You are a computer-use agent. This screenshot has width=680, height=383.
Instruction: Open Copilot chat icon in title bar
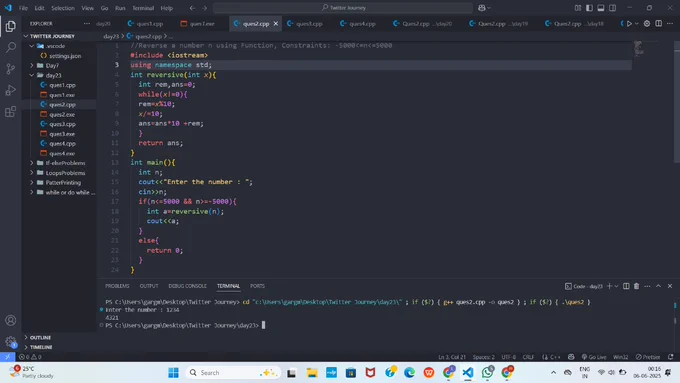click(x=482, y=8)
